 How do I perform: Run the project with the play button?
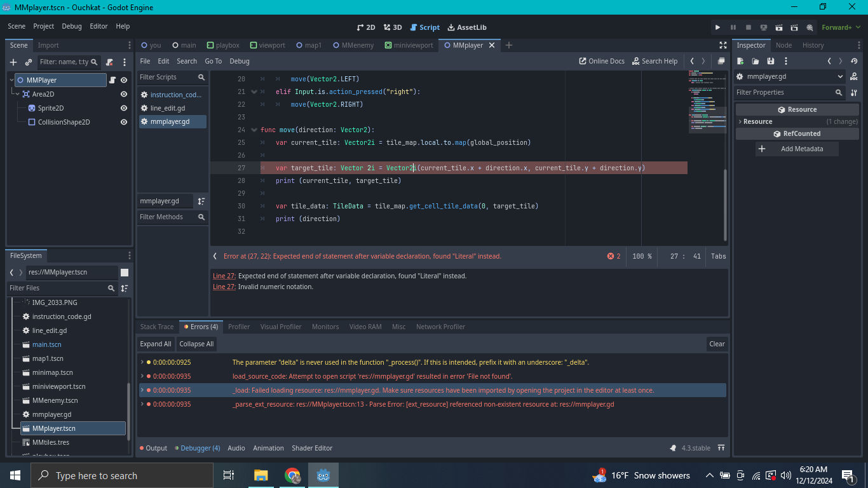tap(717, 27)
